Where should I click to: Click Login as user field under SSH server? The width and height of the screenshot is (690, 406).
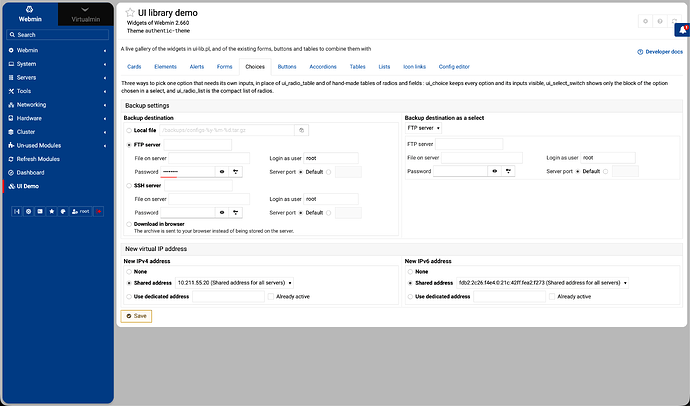point(331,199)
